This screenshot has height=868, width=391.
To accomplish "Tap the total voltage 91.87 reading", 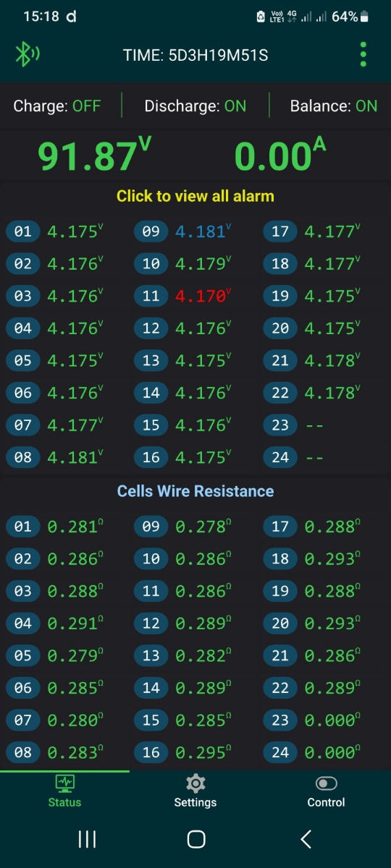I will coord(94,156).
